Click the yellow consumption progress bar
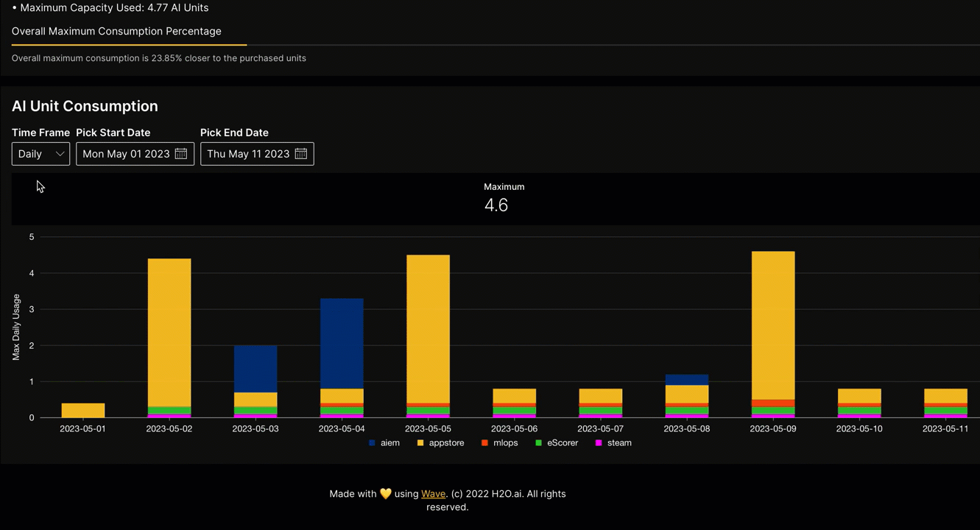Viewport: 980px width, 530px height. pos(129,45)
